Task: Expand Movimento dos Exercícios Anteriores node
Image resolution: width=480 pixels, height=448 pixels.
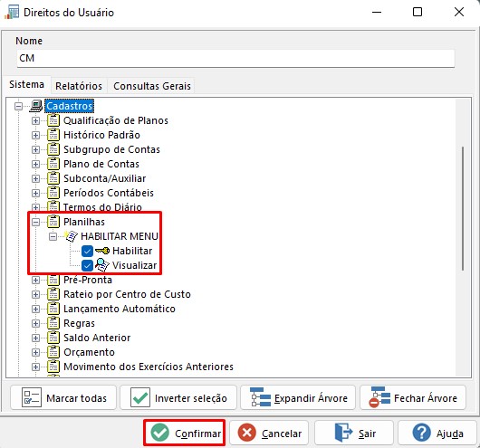Action: [x=36, y=367]
